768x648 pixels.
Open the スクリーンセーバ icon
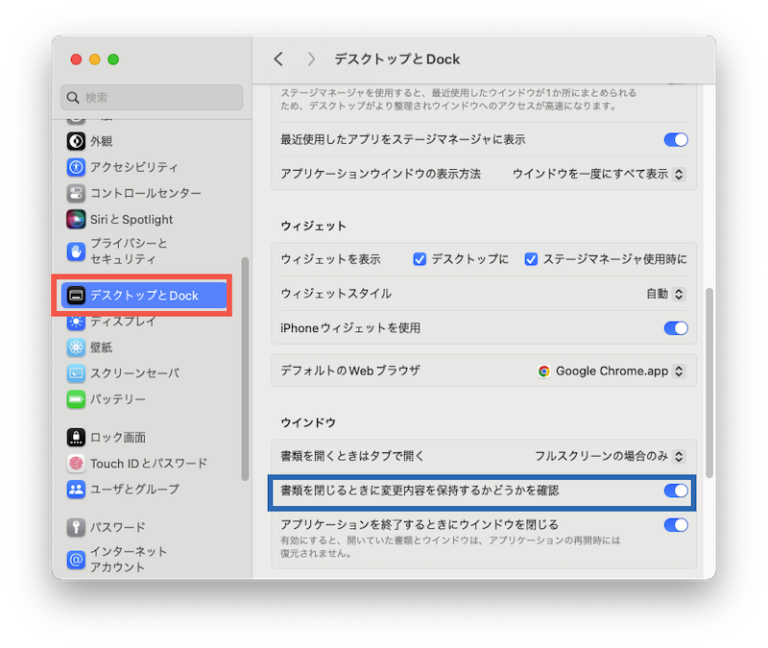[x=76, y=373]
